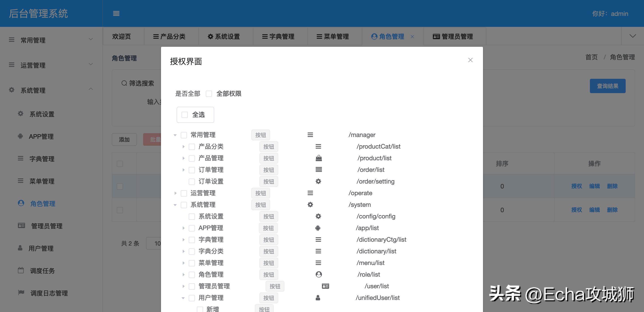Click the 筛选搜索 search field
Screen dimensions: 644x312
coord(140,83)
